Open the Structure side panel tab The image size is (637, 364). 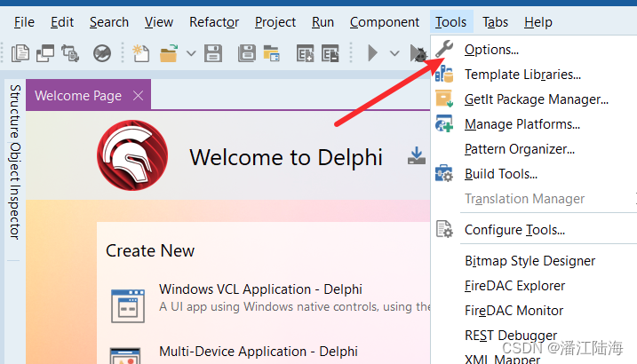pos(15,112)
